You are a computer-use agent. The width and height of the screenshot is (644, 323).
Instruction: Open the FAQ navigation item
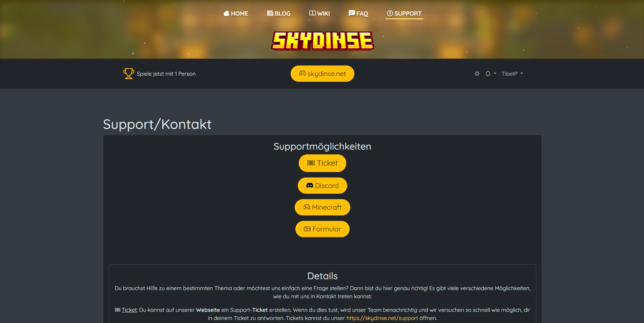pyautogui.click(x=358, y=13)
